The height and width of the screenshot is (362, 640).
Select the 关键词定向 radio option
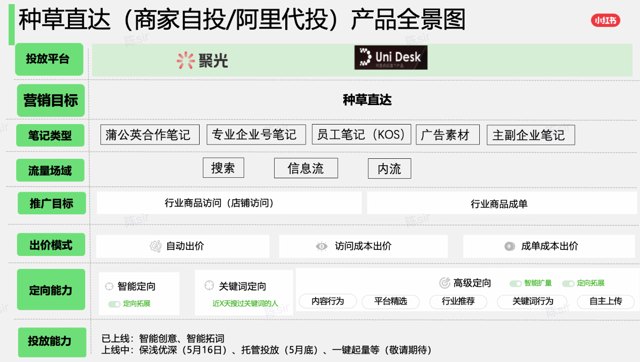pos(209,285)
